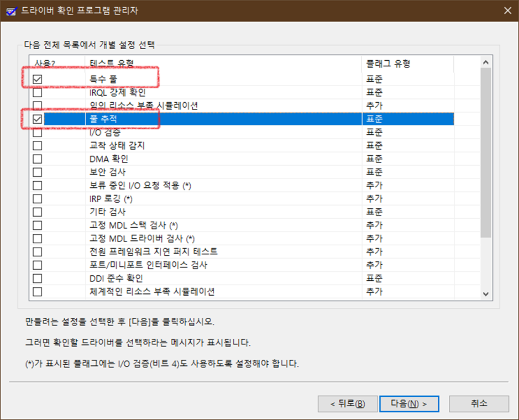Select the 특수 풀 row text

pos(103,79)
